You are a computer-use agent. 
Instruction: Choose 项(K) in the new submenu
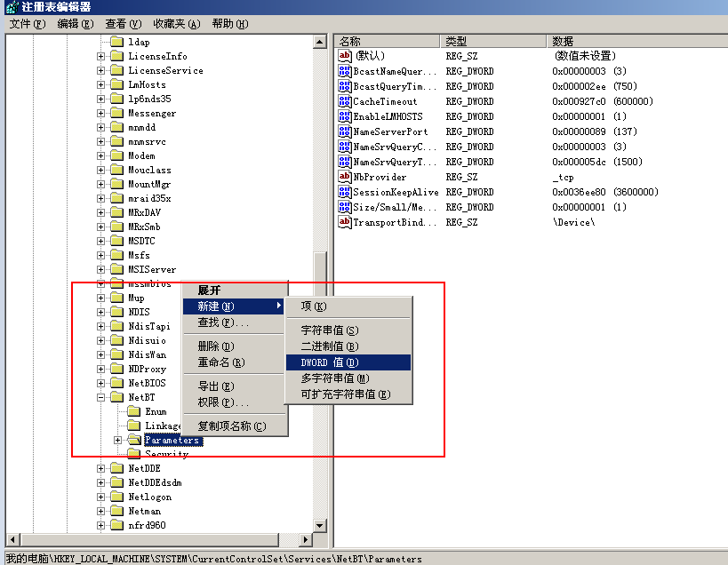pyautogui.click(x=348, y=306)
